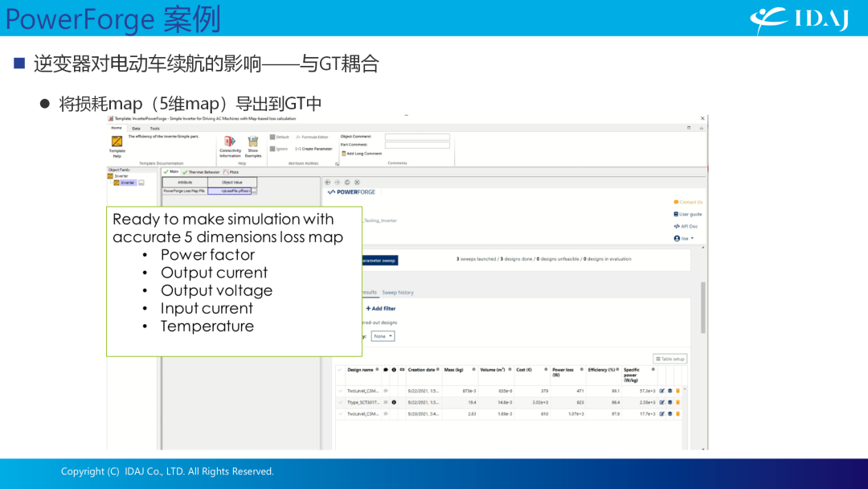Select the Ttype_SCT3017 design checkbox

(x=341, y=403)
